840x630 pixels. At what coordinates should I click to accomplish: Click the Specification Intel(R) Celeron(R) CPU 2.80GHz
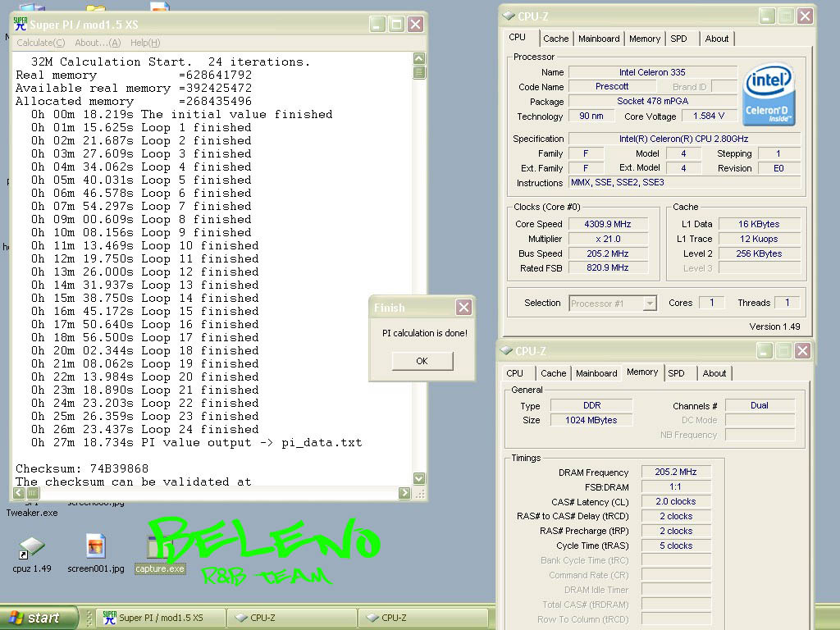(x=684, y=139)
